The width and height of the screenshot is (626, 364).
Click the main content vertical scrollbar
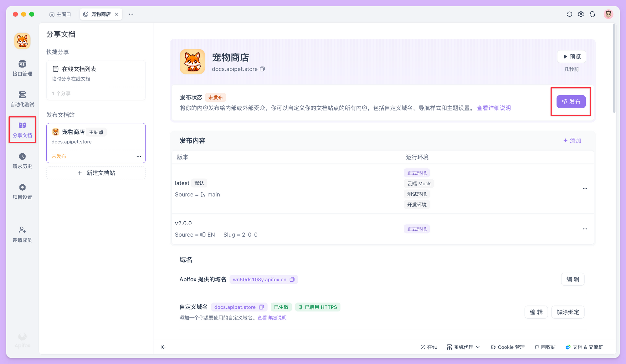(614, 69)
